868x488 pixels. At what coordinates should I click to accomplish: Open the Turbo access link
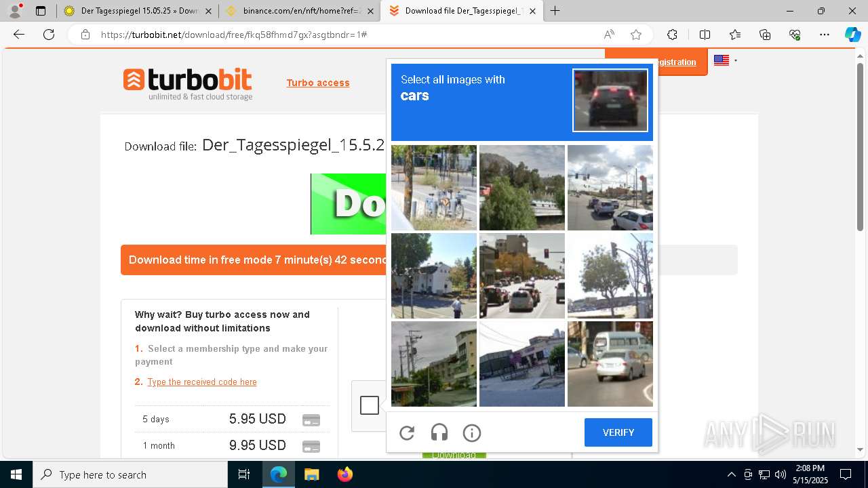[x=318, y=83]
